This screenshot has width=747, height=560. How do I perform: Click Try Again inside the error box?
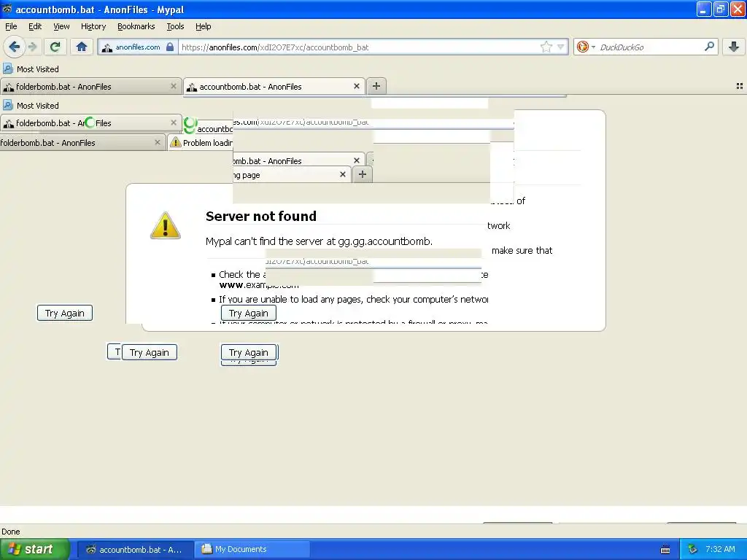click(x=248, y=313)
